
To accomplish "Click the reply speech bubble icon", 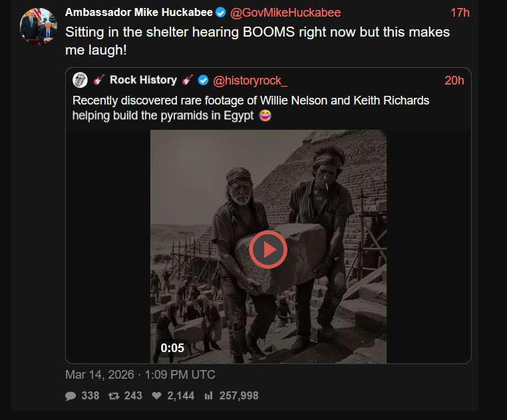I will pyautogui.click(x=71, y=396).
